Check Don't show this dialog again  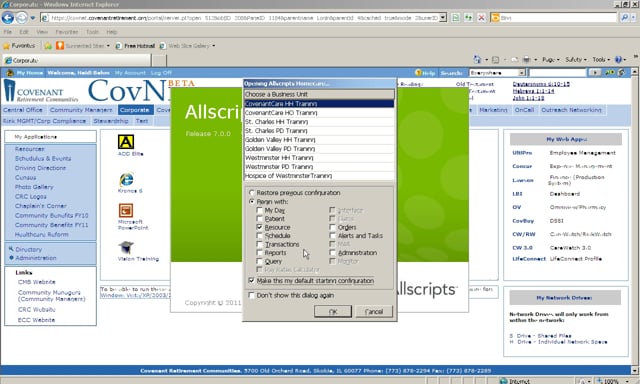pos(251,295)
